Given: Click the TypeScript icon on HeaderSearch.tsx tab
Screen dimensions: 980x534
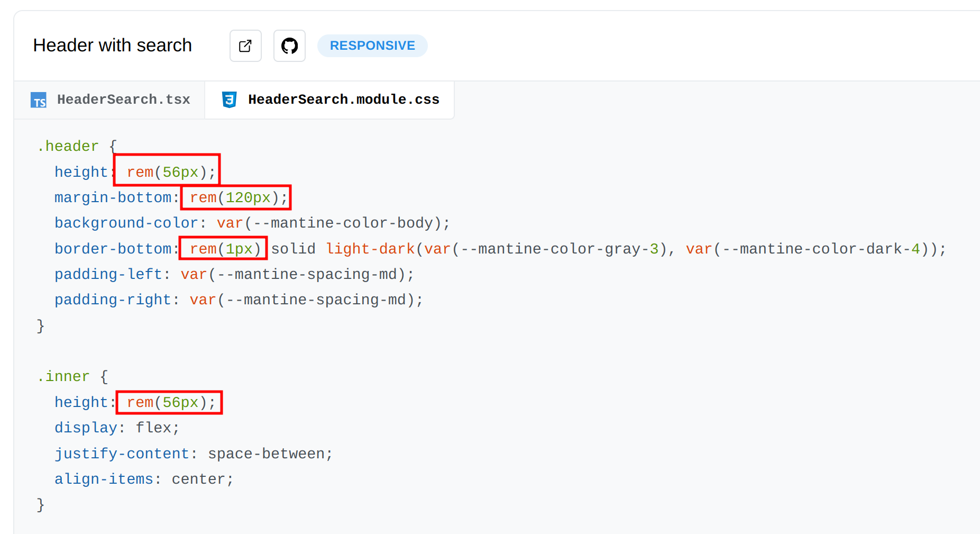Looking at the screenshot, I should pos(39,100).
